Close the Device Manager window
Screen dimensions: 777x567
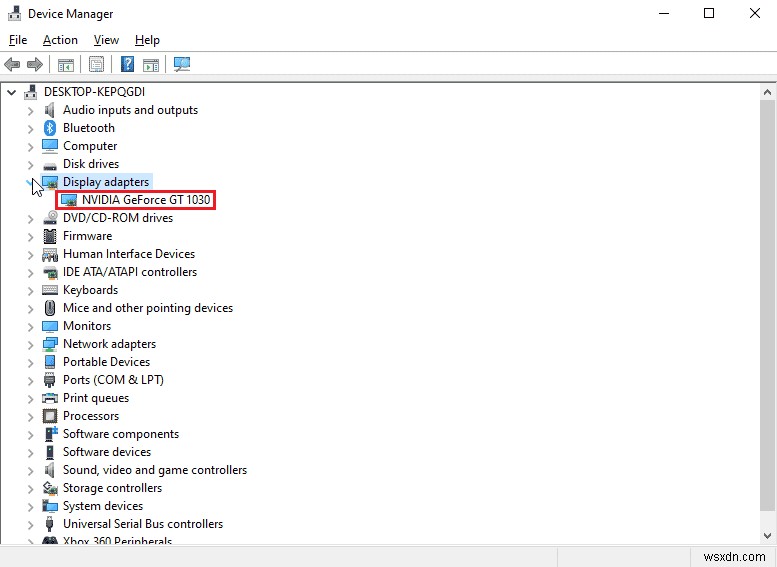click(755, 13)
